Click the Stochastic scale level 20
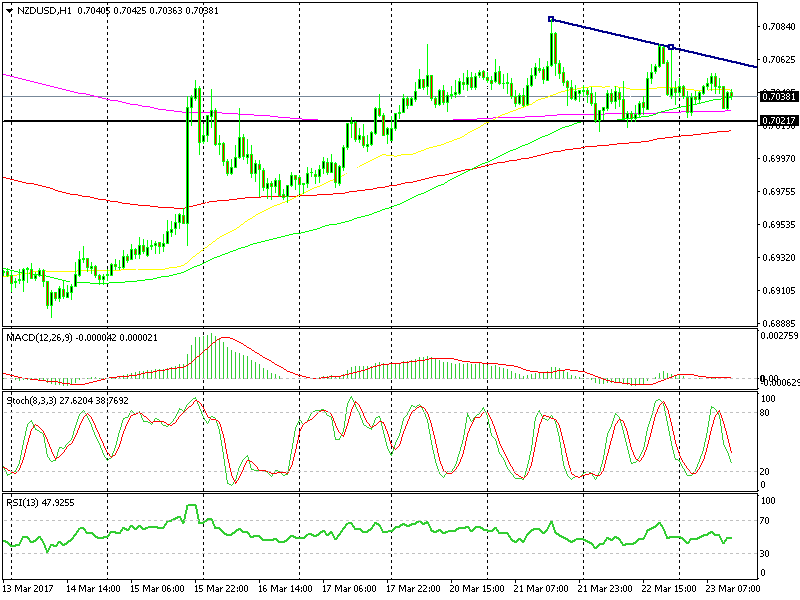Image resolution: width=800 pixels, height=600 pixels. coord(765,472)
